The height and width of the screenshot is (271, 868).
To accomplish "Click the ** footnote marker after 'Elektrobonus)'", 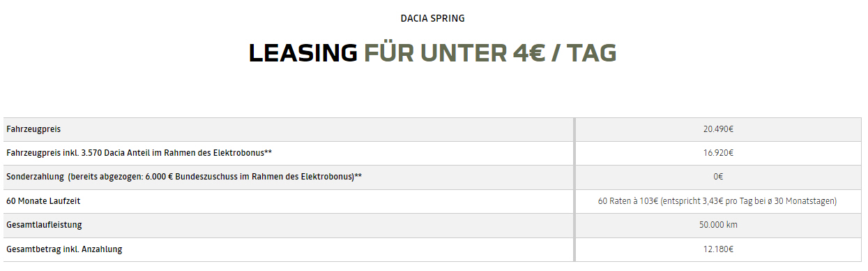I will click(358, 175).
